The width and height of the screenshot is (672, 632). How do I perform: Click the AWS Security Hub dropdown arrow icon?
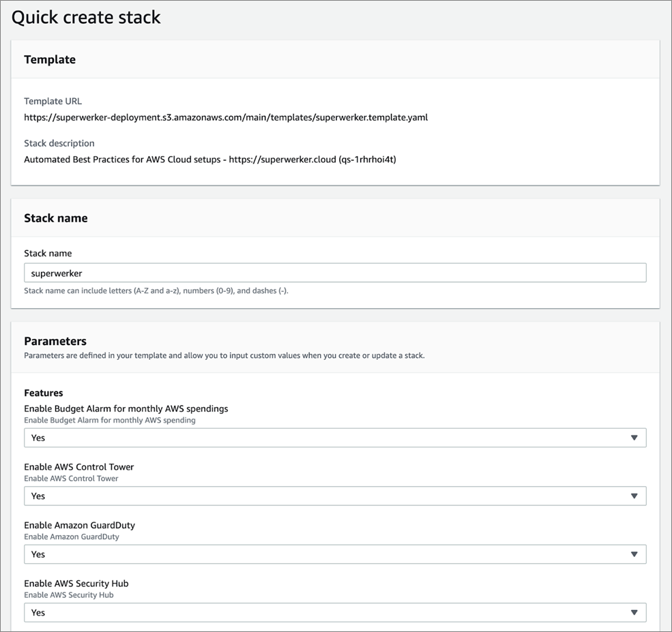coord(634,612)
